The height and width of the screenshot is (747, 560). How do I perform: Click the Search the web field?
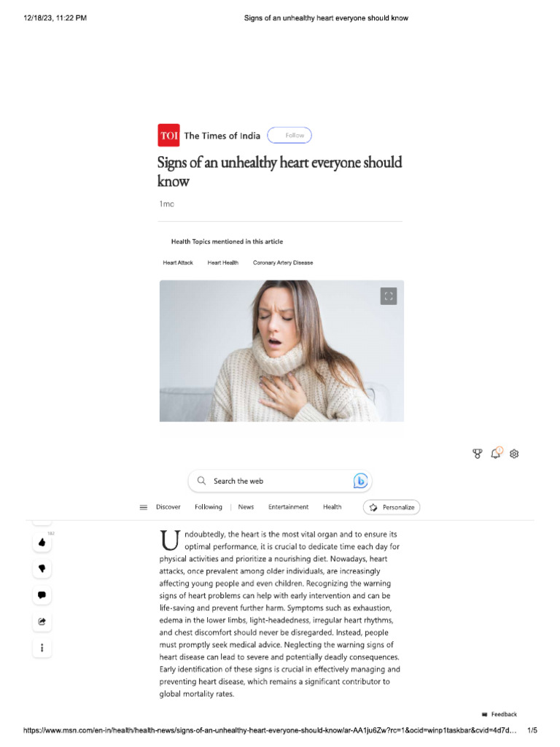coord(280,481)
